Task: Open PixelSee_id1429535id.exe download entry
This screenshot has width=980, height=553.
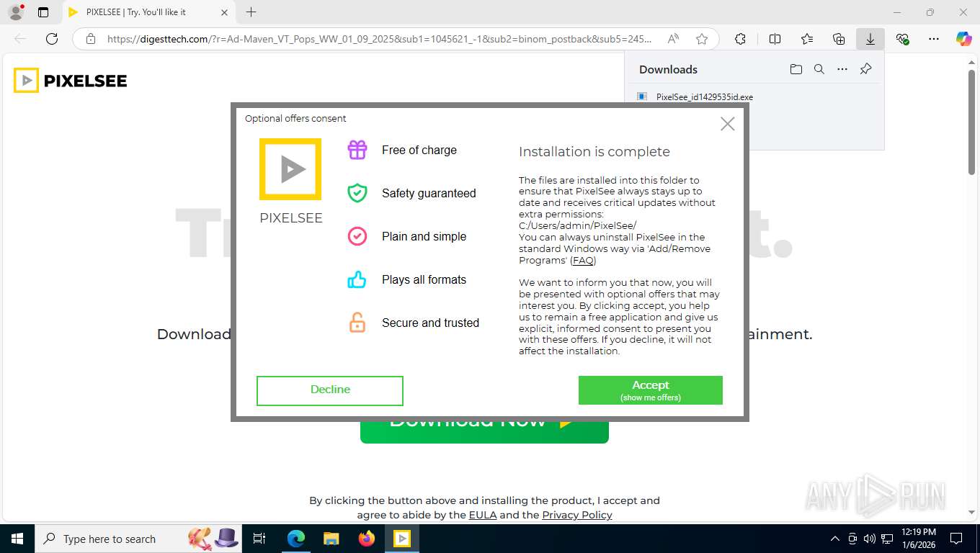Action: tap(704, 96)
